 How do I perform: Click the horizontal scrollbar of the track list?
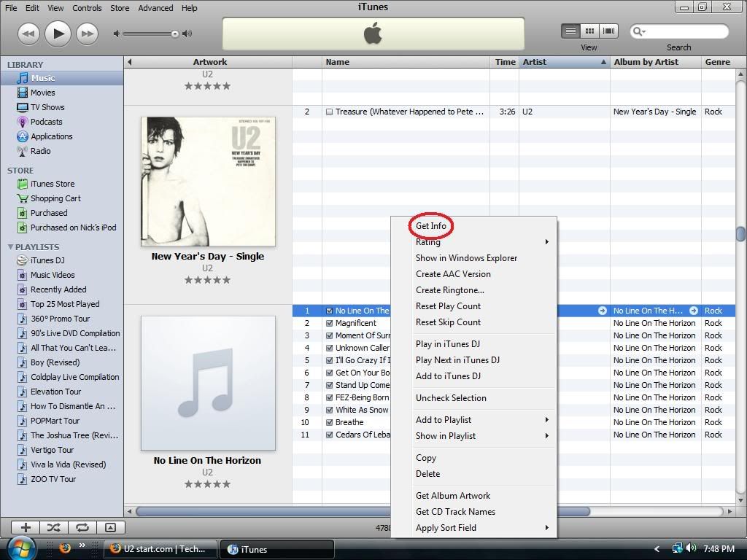point(363,511)
